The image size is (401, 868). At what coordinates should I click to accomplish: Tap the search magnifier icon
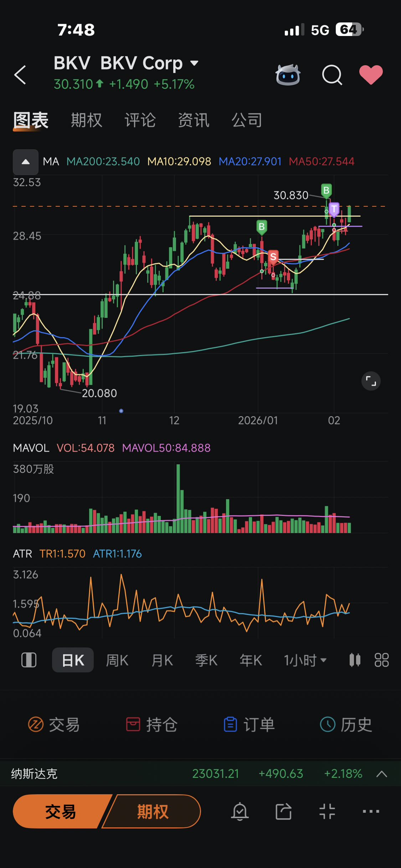point(332,75)
